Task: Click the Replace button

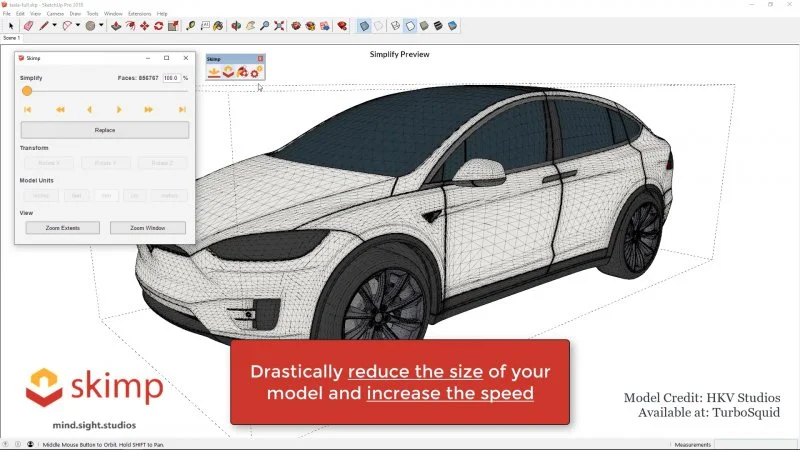Action: [x=105, y=130]
